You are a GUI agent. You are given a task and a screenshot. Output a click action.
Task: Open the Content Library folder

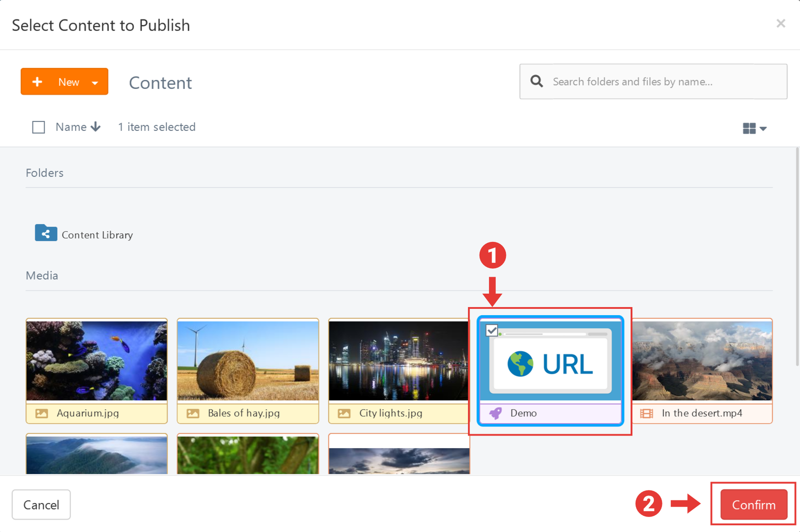[x=97, y=235]
